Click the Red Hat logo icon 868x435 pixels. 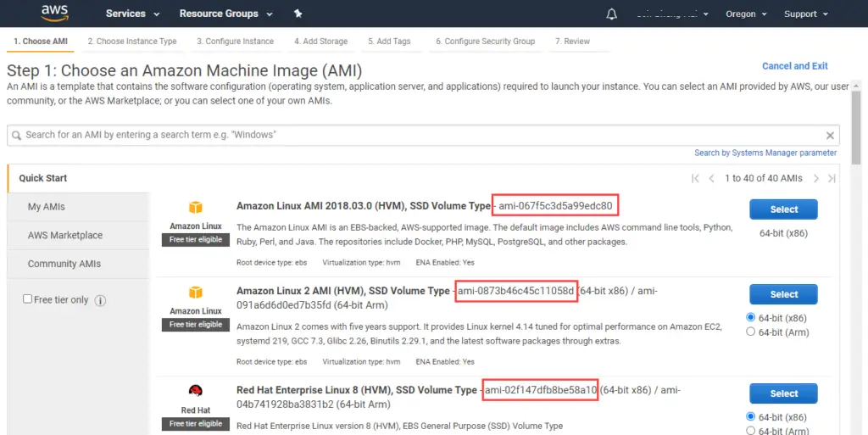196,391
